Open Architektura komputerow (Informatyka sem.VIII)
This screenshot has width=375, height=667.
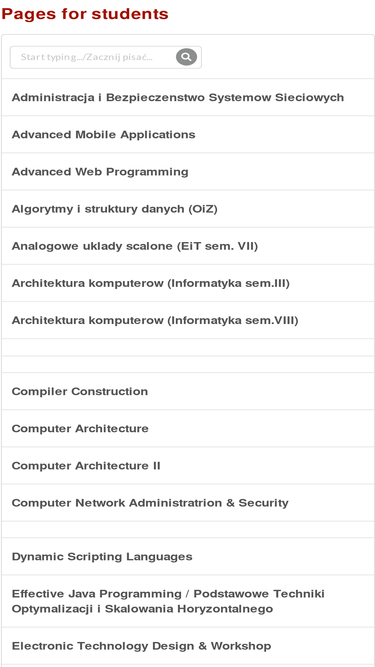pos(188,320)
